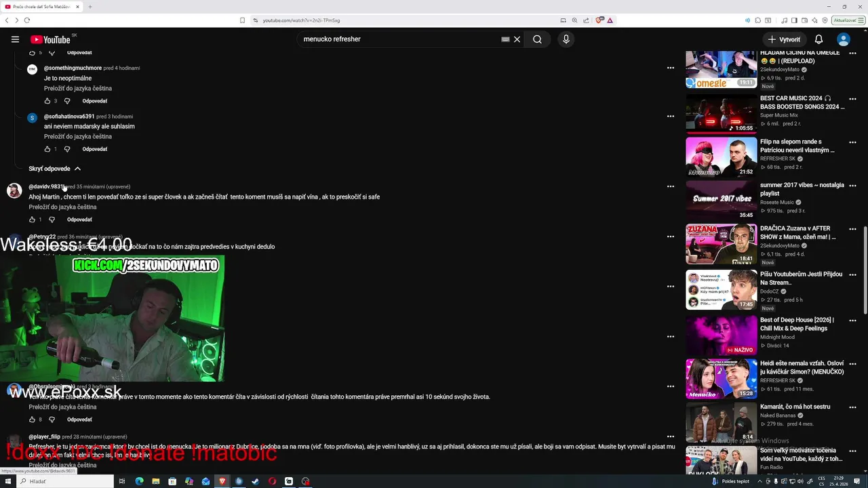This screenshot has height=488, width=868.
Task: Open options for 'BEST CAR MUSIC 2024' video
Action: coord(852,99)
